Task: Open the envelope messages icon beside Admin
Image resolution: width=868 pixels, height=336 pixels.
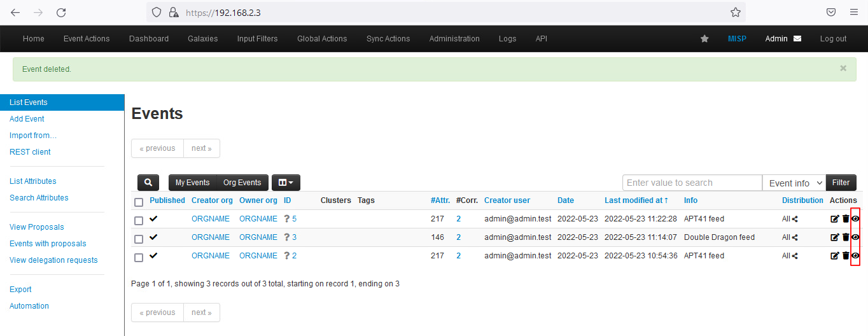Action: [x=797, y=39]
